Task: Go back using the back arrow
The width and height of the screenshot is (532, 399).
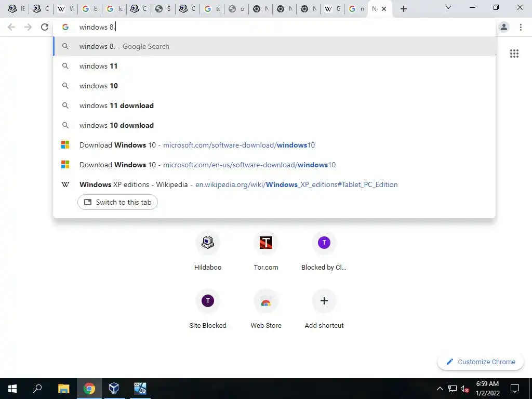Action: click(x=11, y=27)
